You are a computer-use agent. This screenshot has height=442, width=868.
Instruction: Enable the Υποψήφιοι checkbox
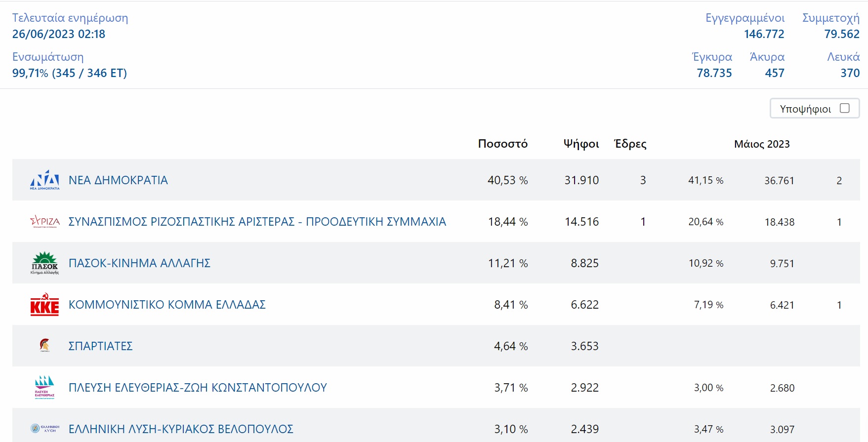click(845, 108)
